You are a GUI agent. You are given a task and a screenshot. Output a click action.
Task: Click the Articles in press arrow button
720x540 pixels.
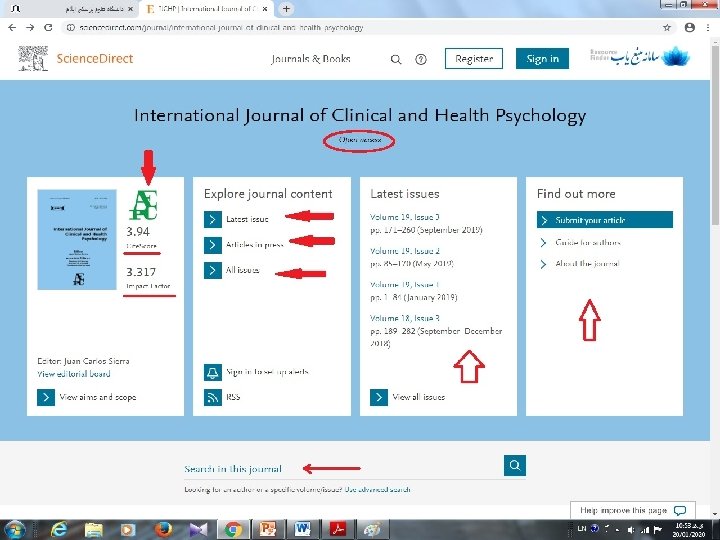click(213, 245)
